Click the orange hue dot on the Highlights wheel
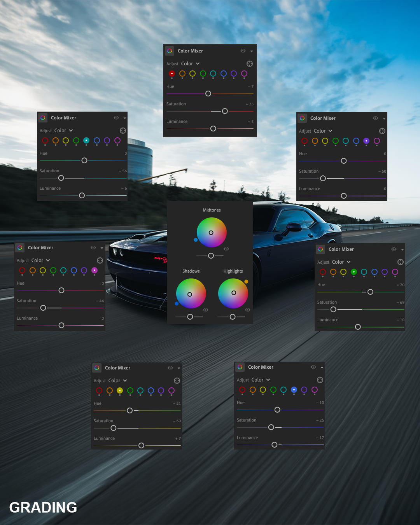 246,282
